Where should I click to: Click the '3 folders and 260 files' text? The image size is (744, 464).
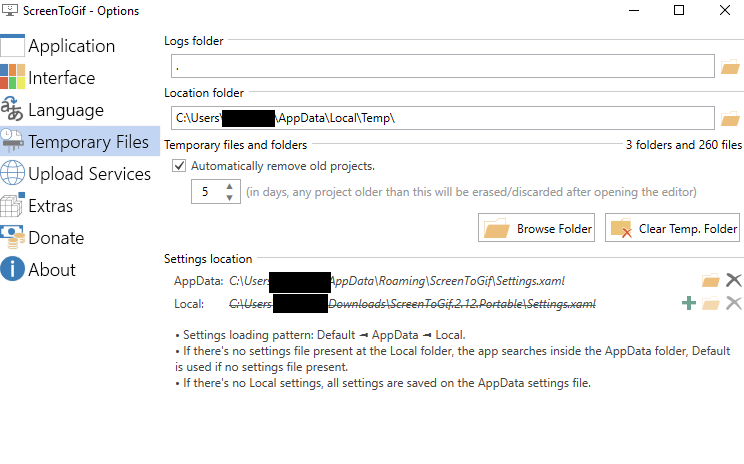click(x=683, y=145)
